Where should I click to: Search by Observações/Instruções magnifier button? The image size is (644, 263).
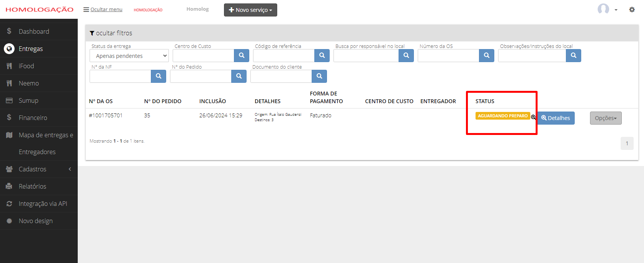pos(574,56)
